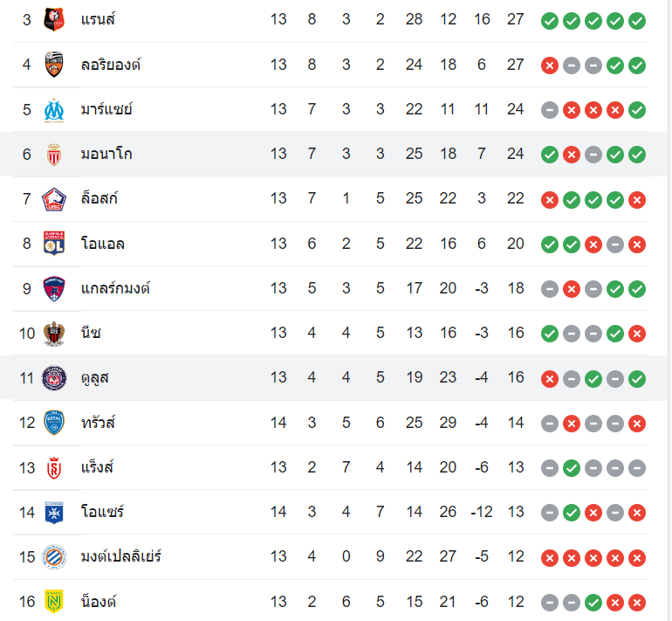Open the AS Monaco crest icon
672x621 pixels.
(x=55, y=154)
